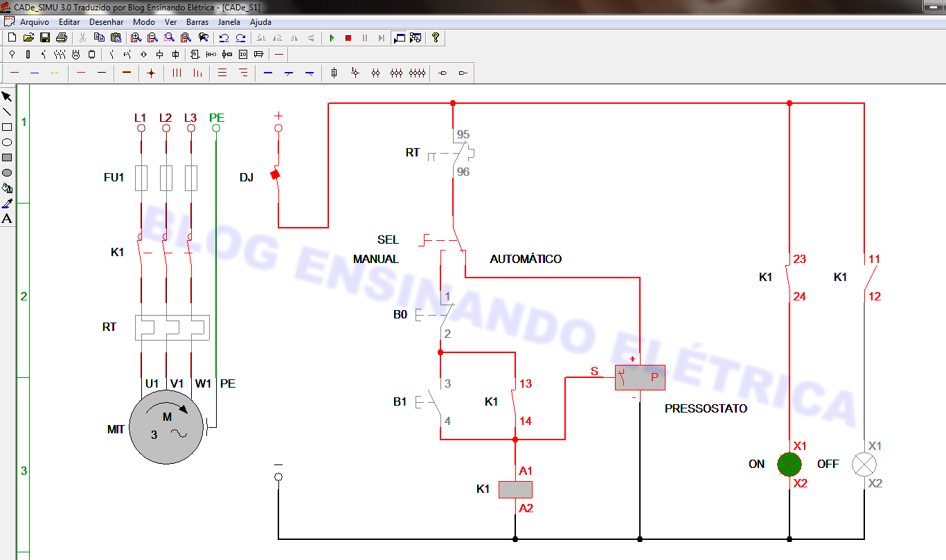Paste from clipboard icon
The height and width of the screenshot is (560, 946).
(x=116, y=37)
